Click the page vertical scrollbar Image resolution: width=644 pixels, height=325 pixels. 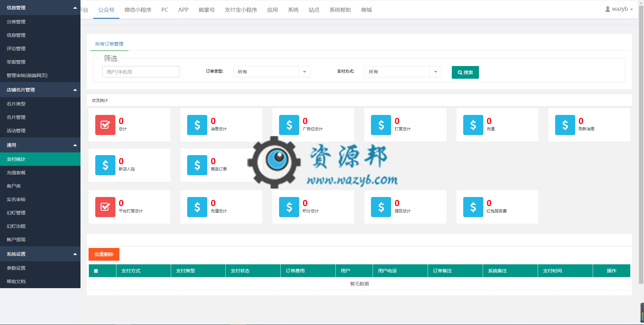coord(641,144)
